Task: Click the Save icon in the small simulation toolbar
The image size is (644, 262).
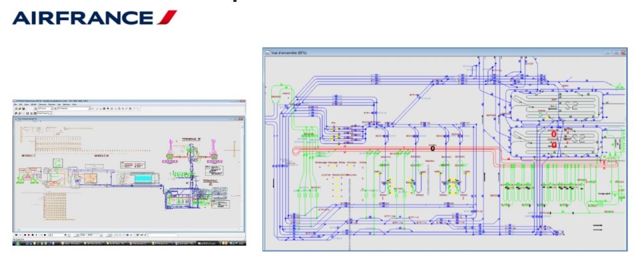Action: [x=23, y=108]
